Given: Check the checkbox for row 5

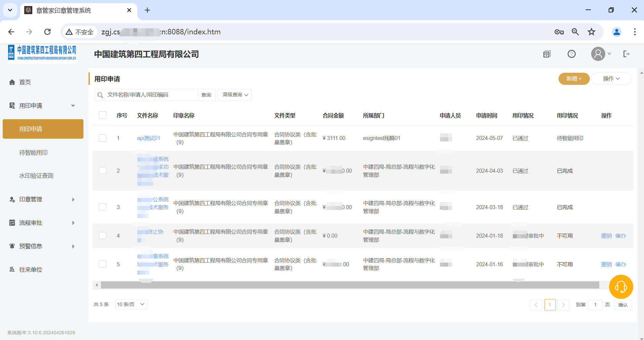Looking at the screenshot, I should [103, 264].
